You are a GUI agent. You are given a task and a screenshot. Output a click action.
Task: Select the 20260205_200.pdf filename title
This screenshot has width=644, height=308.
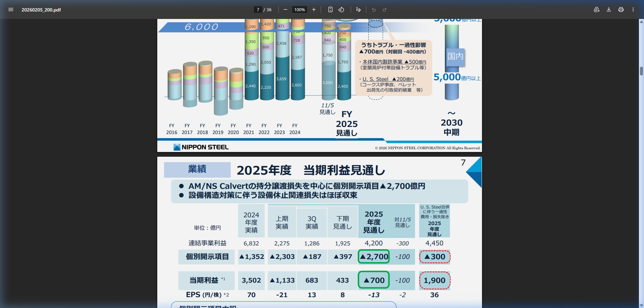tap(41, 10)
